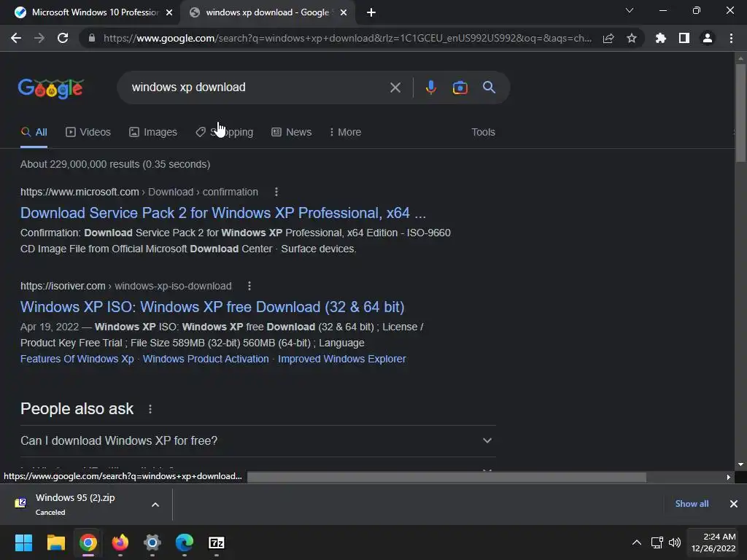Show hidden system tray icons
Viewport: 747px width, 560px height.
[x=636, y=542]
